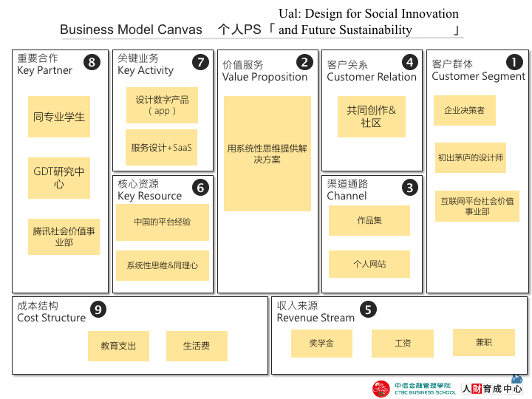The height and width of the screenshot is (399, 532).
Task: Click the Cost Structure heading
Action: click(x=51, y=318)
